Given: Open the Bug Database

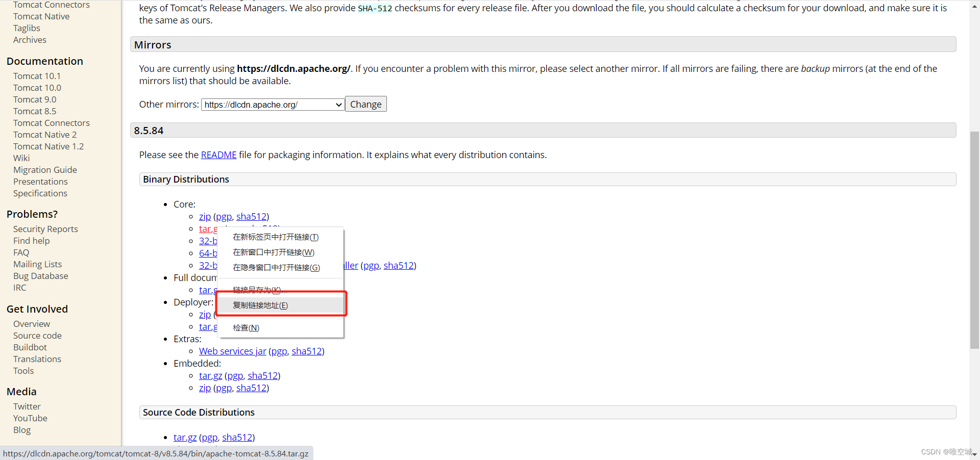Looking at the screenshot, I should pos(41,276).
